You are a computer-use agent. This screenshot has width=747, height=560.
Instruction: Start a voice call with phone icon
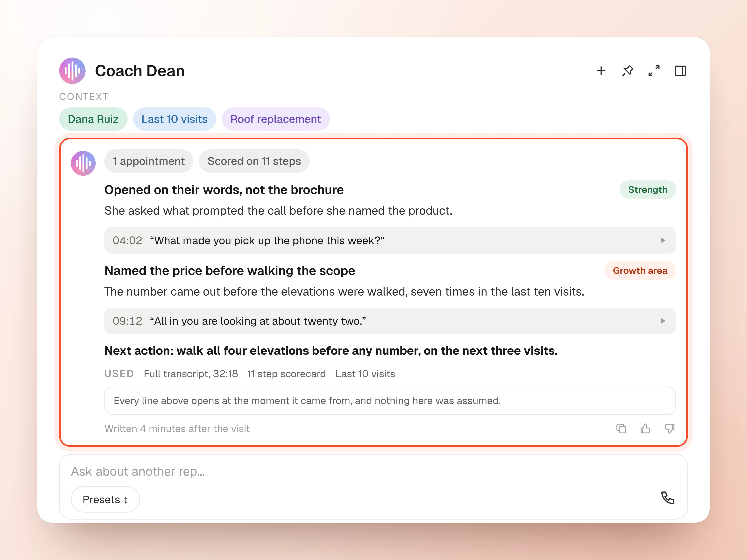[x=667, y=498]
